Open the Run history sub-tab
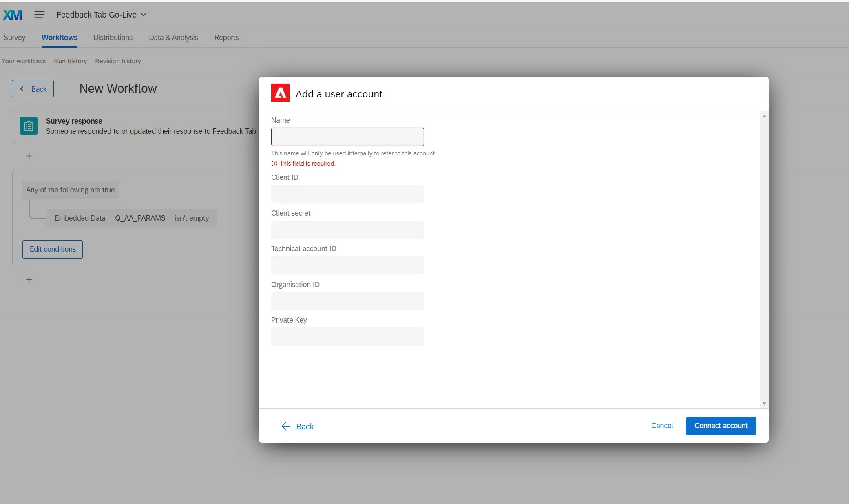The width and height of the screenshot is (849, 504). pos(70,61)
